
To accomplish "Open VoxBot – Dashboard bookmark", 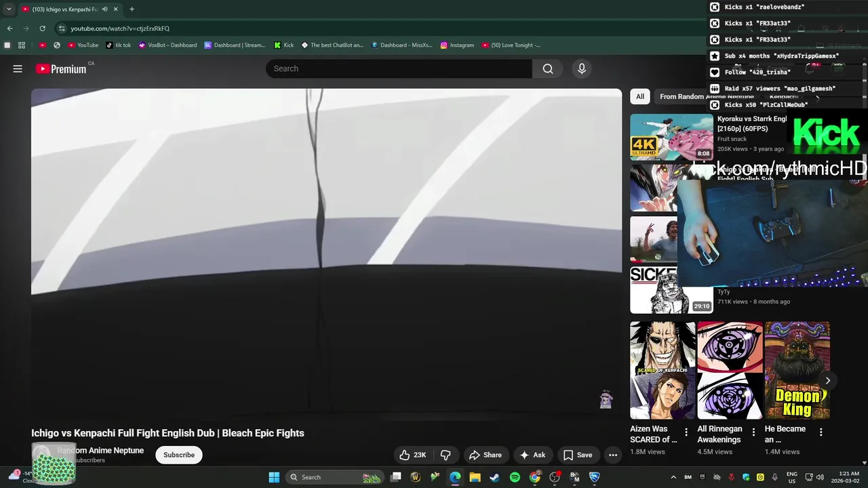I will point(167,45).
